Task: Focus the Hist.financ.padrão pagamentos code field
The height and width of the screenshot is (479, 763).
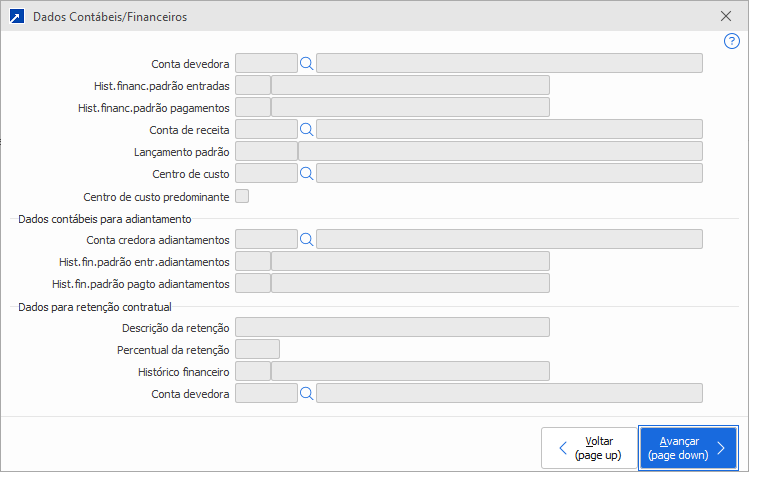Action: [252, 107]
